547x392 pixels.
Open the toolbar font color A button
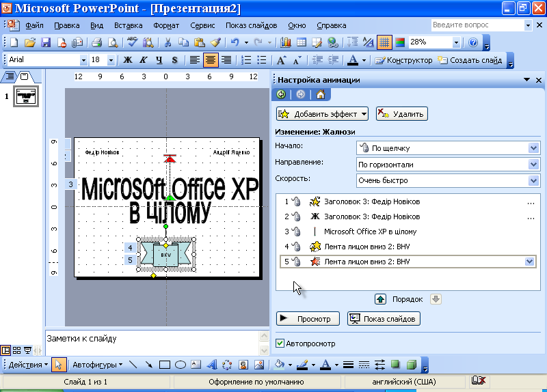pyautogui.click(x=353, y=60)
